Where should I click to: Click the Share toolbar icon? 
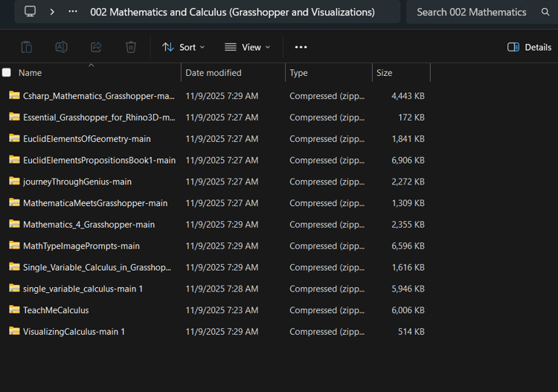[96, 47]
